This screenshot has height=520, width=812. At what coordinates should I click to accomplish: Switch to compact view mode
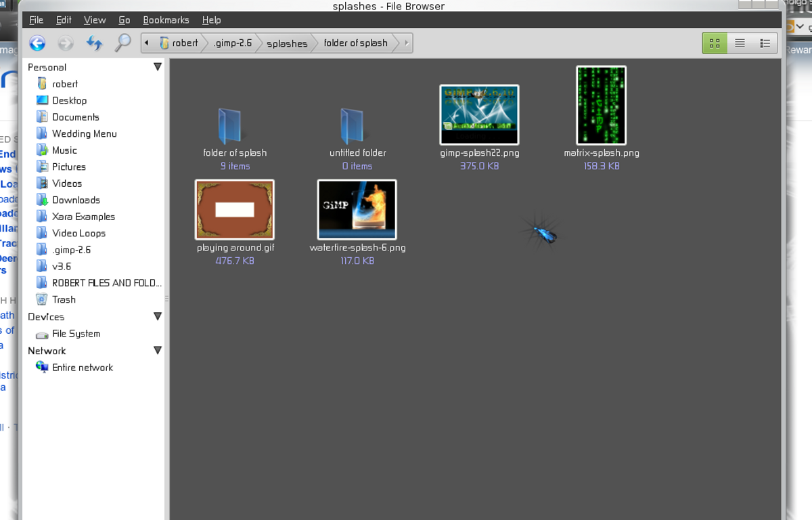(765, 43)
